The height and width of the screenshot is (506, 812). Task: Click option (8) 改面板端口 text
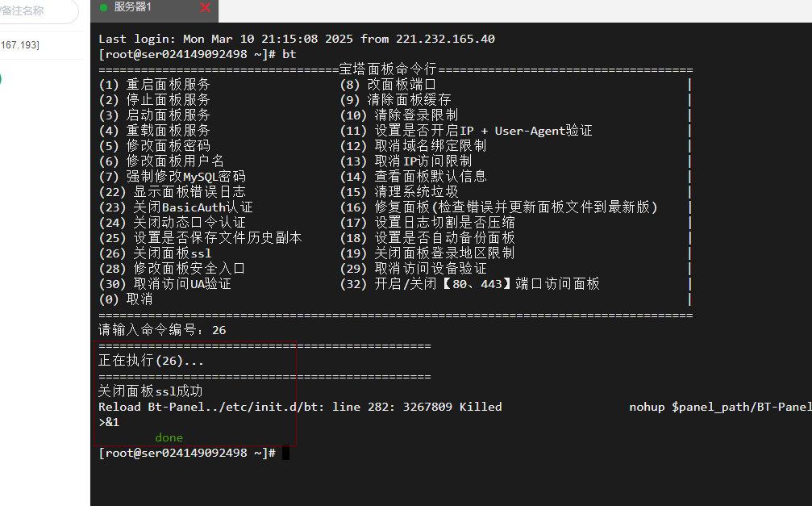[388, 84]
